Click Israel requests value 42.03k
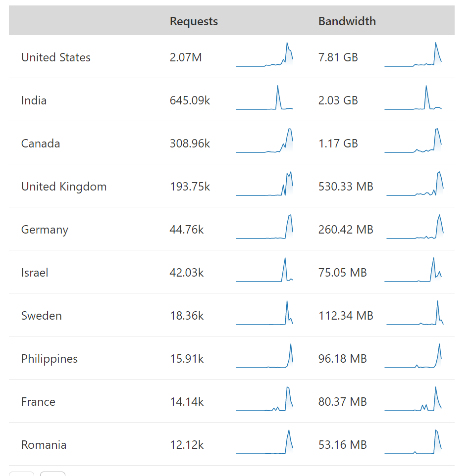Image resolution: width=470 pixels, height=476 pixels. [187, 273]
